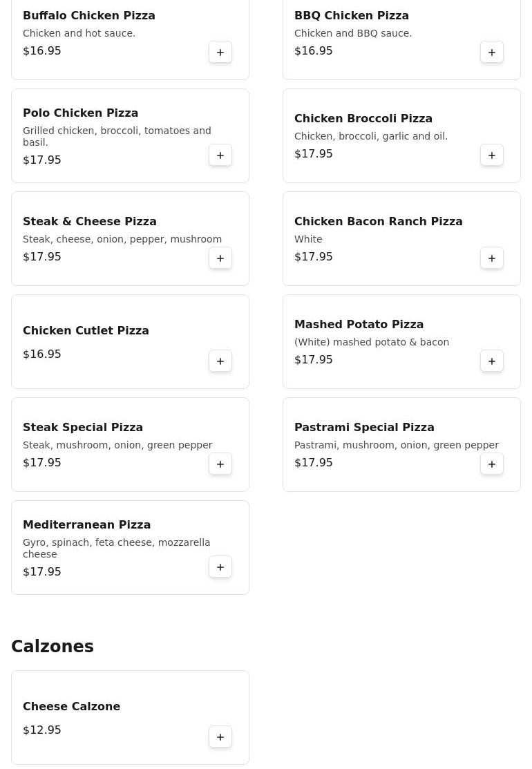Add BBQ Chicken Pizza to order
Viewport: 532px width, 769px height.
(x=492, y=53)
